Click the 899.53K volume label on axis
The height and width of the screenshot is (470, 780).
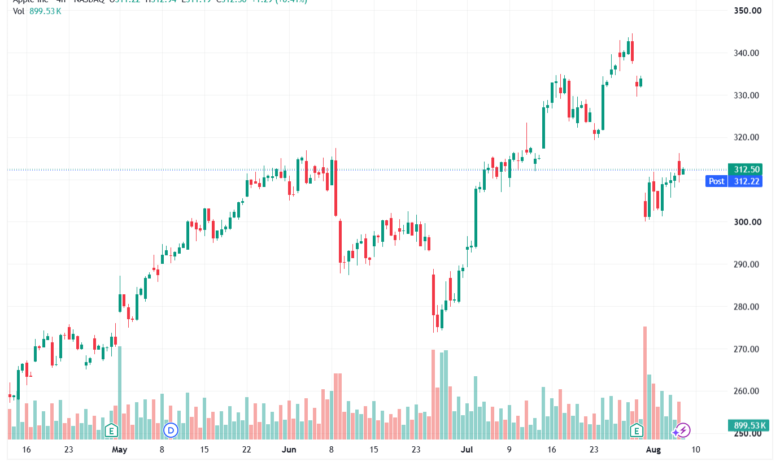749,425
